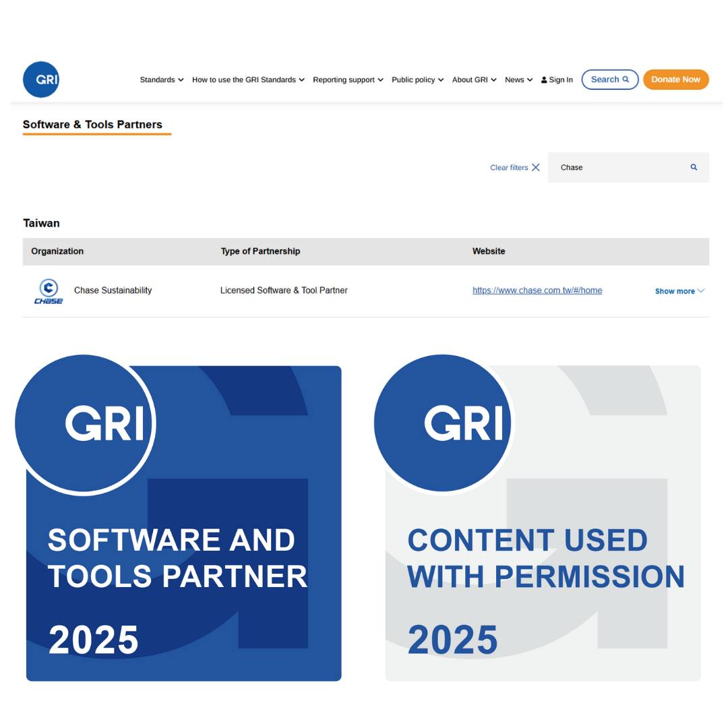The height and width of the screenshot is (728, 728).
Task: Click the X icon beside Clear filters
Action: tap(536, 167)
